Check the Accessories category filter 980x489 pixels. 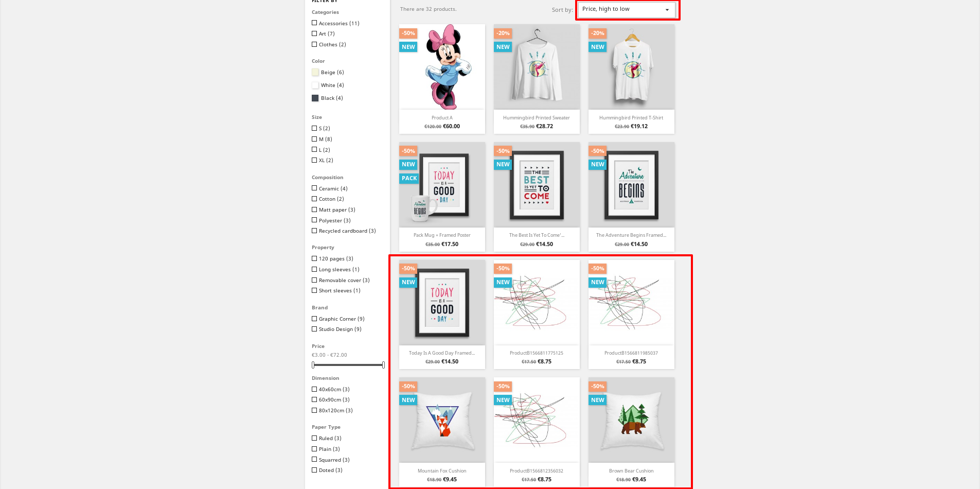(x=314, y=23)
